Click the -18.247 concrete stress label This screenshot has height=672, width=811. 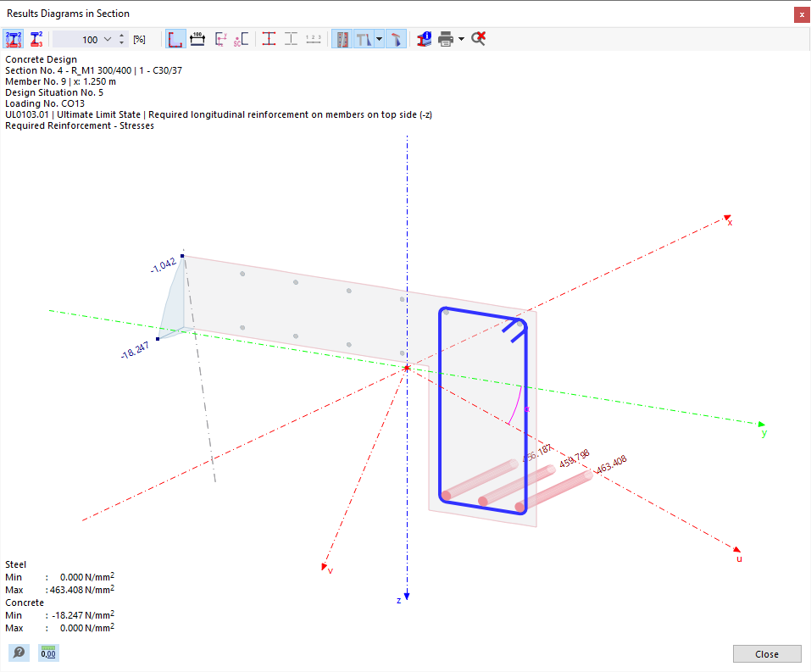pos(135,350)
